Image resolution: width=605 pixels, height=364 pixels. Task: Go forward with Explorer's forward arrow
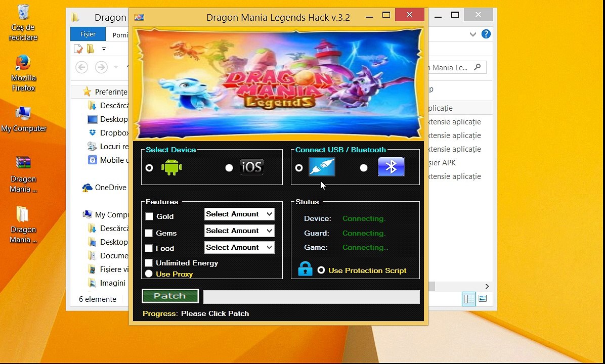pos(101,67)
